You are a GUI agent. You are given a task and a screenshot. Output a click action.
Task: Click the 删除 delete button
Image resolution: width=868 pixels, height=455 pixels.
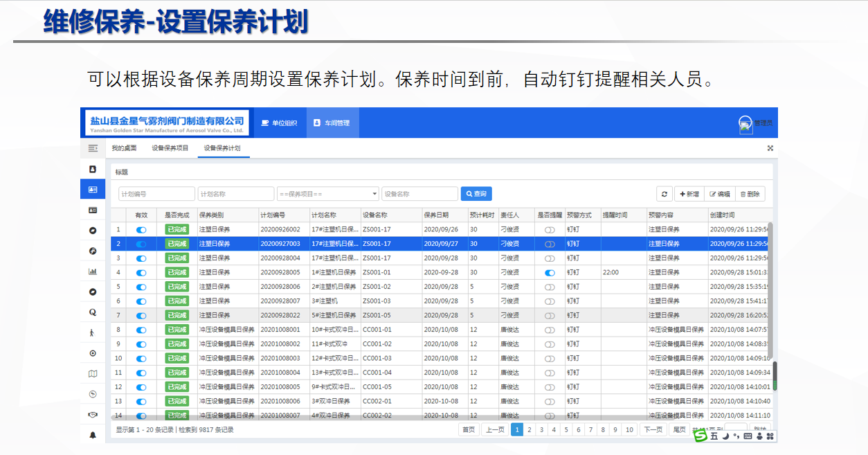coord(750,194)
